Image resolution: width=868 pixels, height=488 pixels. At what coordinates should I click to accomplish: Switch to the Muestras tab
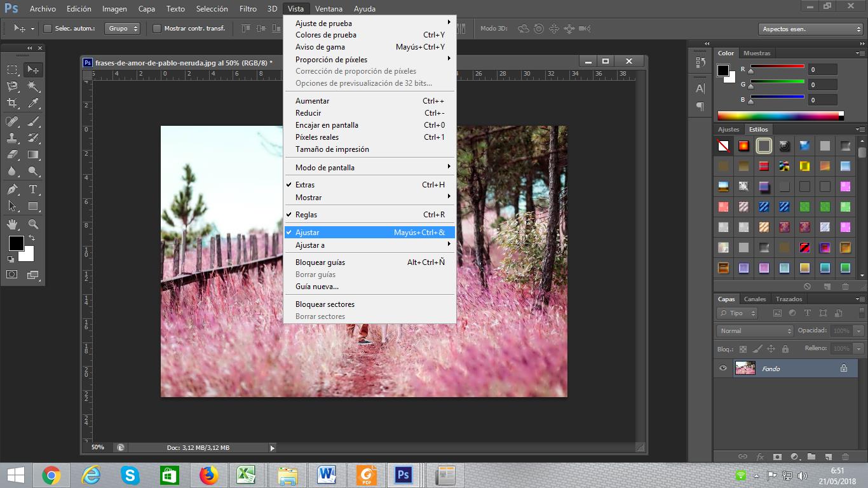click(x=757, y=53)
